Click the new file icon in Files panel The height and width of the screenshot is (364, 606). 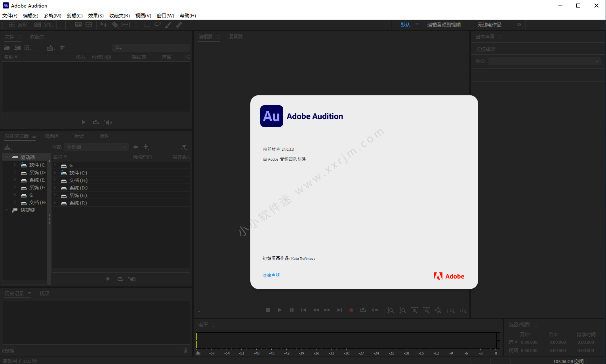point(28,48)
